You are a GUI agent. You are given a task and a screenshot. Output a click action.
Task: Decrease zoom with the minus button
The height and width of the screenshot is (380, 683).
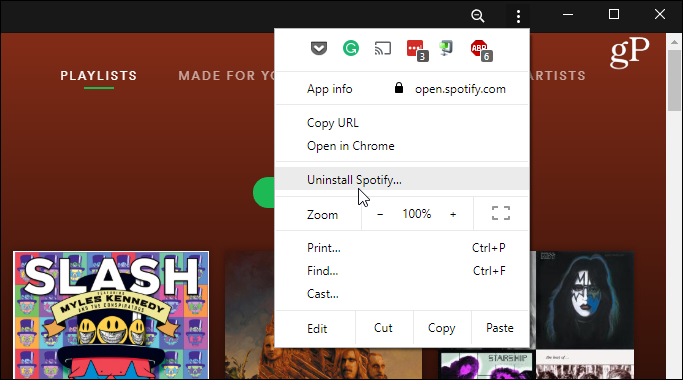click(x=380, y=214)
